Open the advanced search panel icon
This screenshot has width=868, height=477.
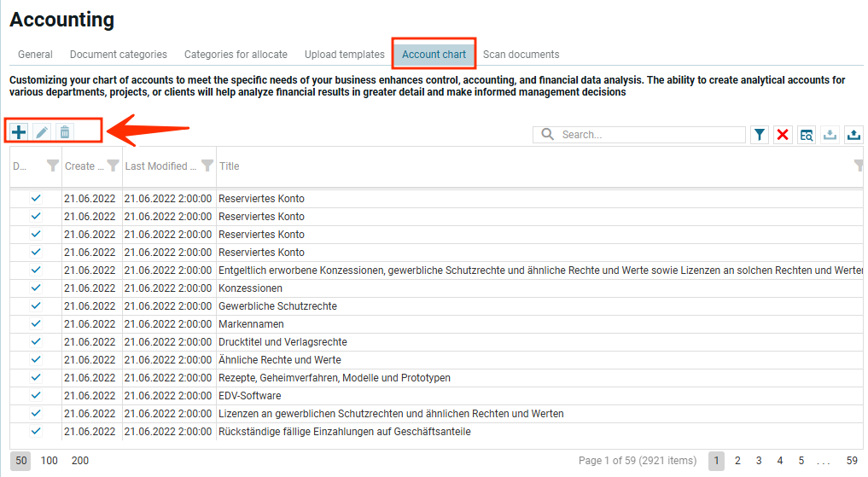point(807,135)
